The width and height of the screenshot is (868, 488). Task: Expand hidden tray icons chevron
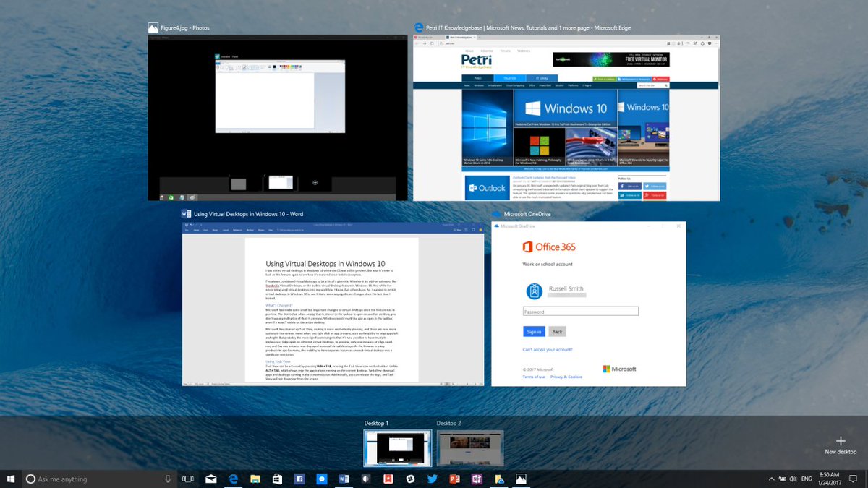pyautogui.click(x=771, y=479)
